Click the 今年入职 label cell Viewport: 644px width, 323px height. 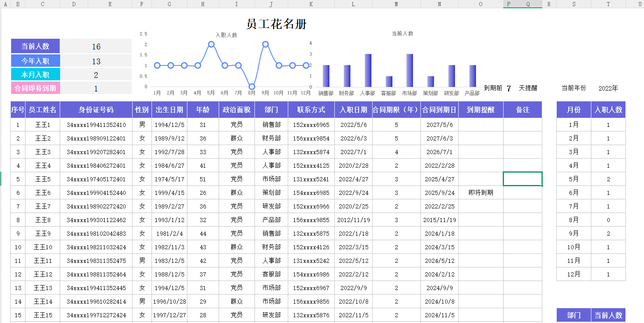[x=35, y=61]
